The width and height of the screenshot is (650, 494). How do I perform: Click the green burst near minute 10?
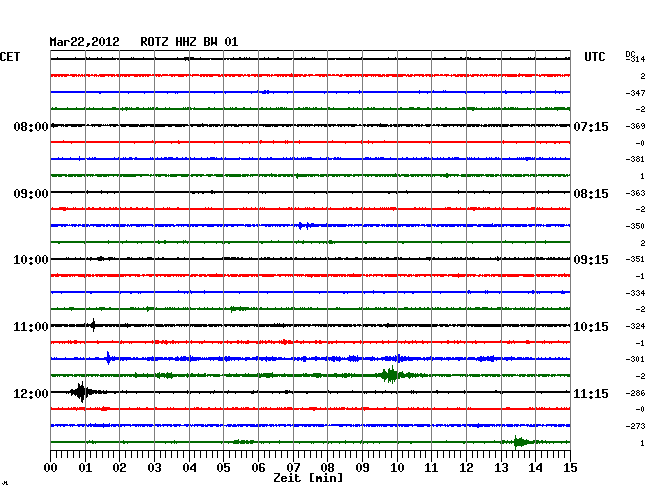[x=392, y=375]
